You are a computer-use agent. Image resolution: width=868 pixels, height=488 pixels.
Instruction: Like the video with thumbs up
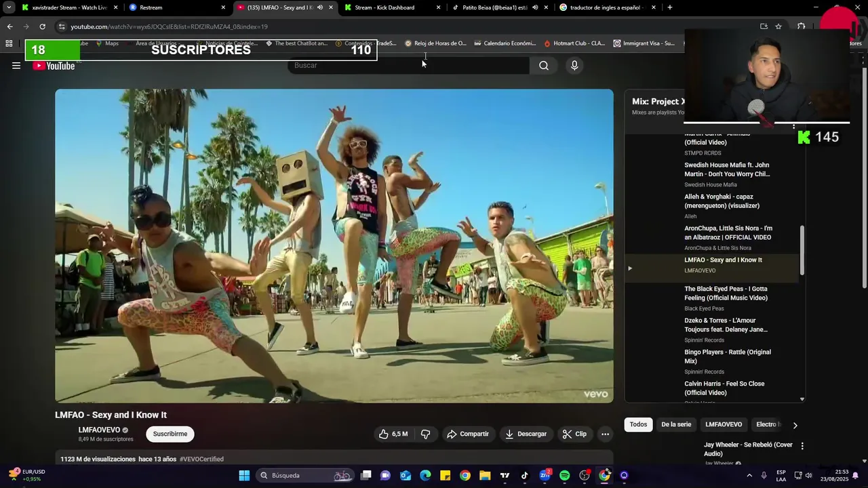pos(393,434)
